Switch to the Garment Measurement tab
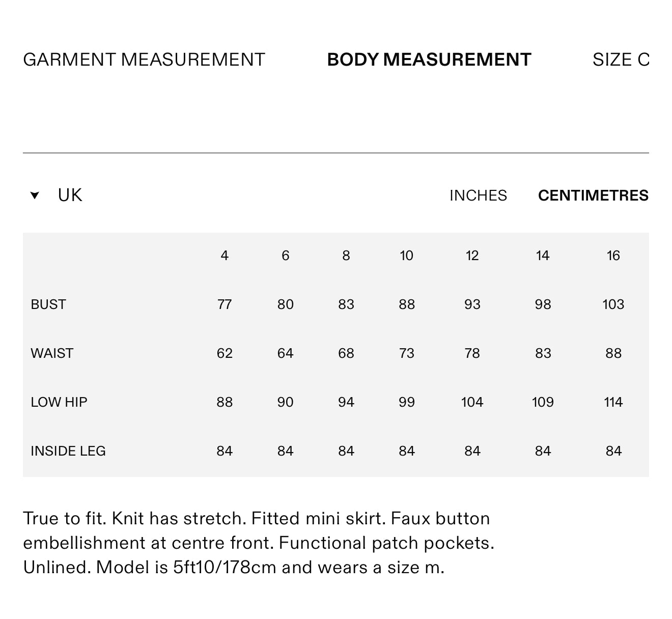The image size is (672, 619). [x=144, y=60]
